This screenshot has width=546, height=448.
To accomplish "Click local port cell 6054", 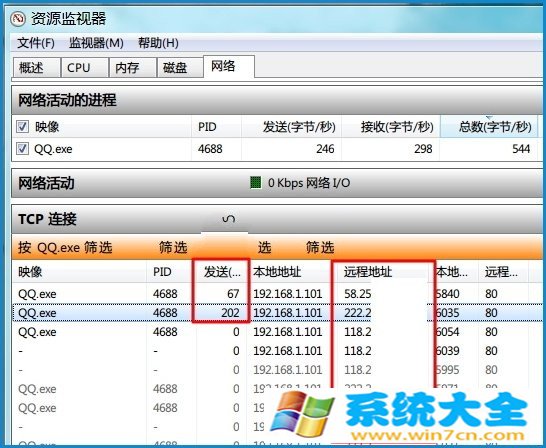I will (448, 332).
